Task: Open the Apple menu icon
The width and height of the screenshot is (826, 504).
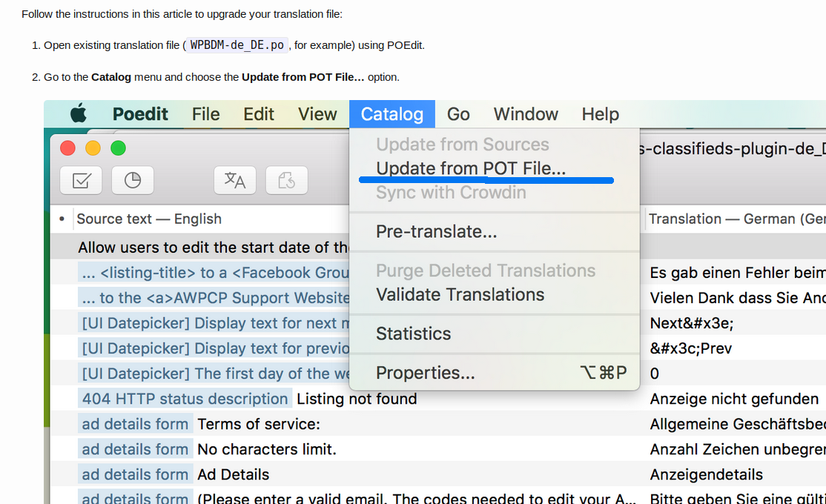Action: click(x=79, y=113)
